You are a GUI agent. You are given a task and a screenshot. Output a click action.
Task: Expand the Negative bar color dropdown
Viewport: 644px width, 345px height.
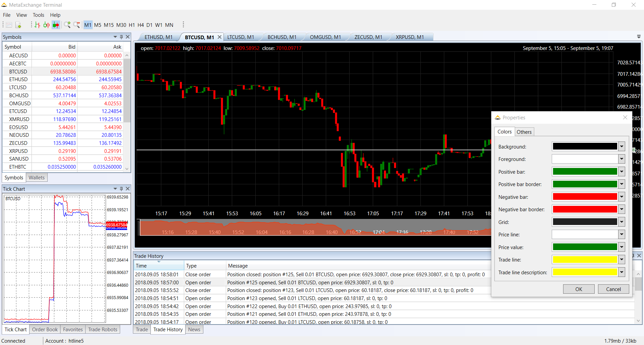point(622,197)
